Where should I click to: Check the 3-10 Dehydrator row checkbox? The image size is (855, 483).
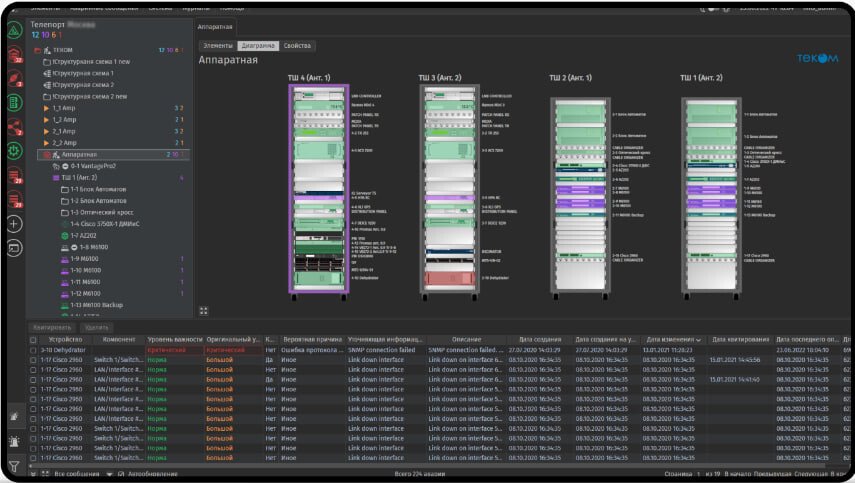tap(33, 351)
